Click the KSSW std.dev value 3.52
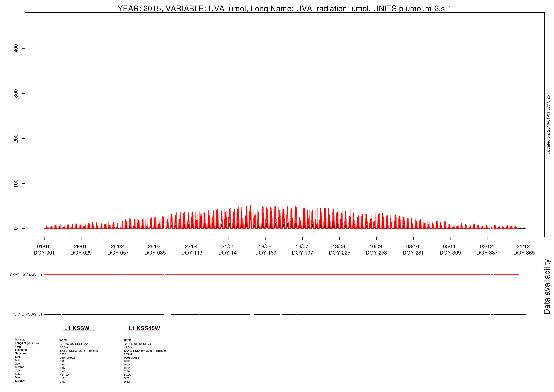The width and height of the screenshot is (554, 392). point(63,382)
